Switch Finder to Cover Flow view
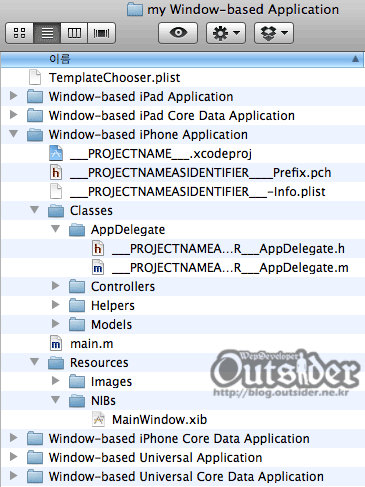The height and width of the screenshot is (487, 365). click(x=101, y=33)
